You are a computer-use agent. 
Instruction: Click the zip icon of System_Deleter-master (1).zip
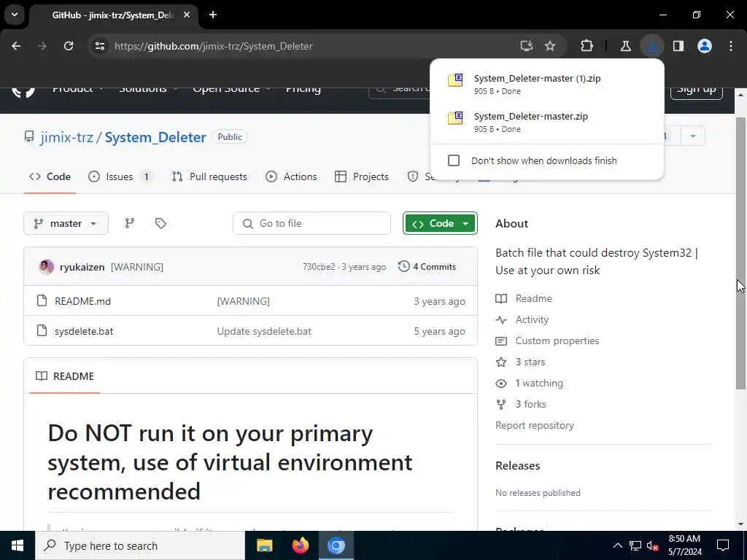click(455, 80)
